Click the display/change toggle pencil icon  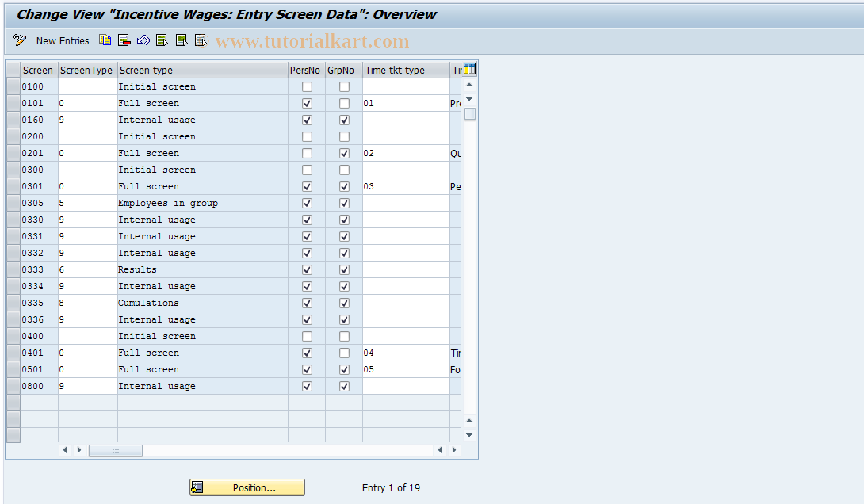[19, 40]
